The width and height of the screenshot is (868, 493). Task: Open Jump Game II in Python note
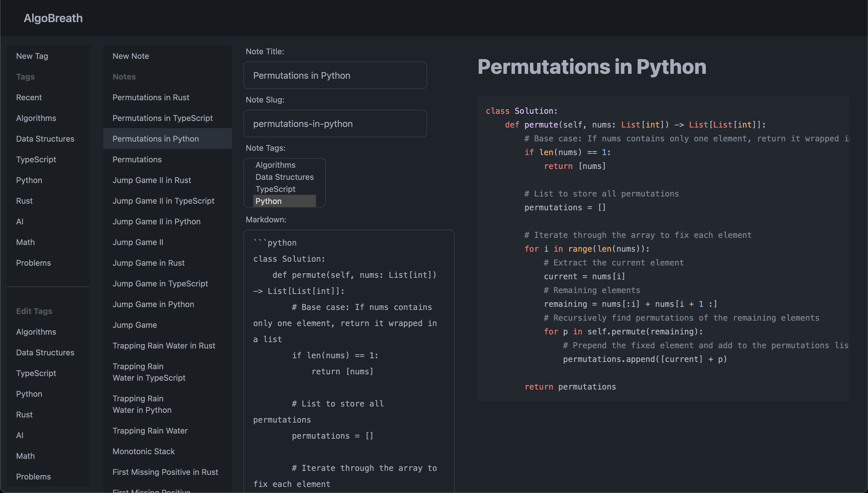[x=156, y=222]
